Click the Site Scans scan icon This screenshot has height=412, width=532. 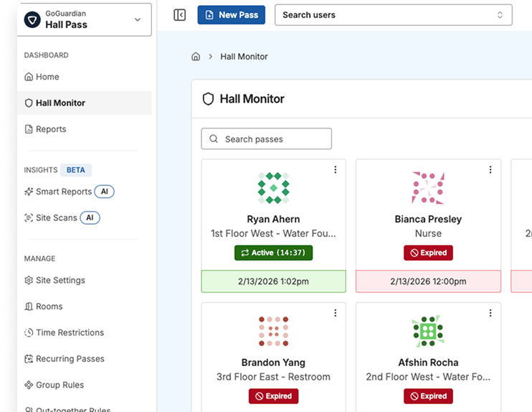point(29,217)
